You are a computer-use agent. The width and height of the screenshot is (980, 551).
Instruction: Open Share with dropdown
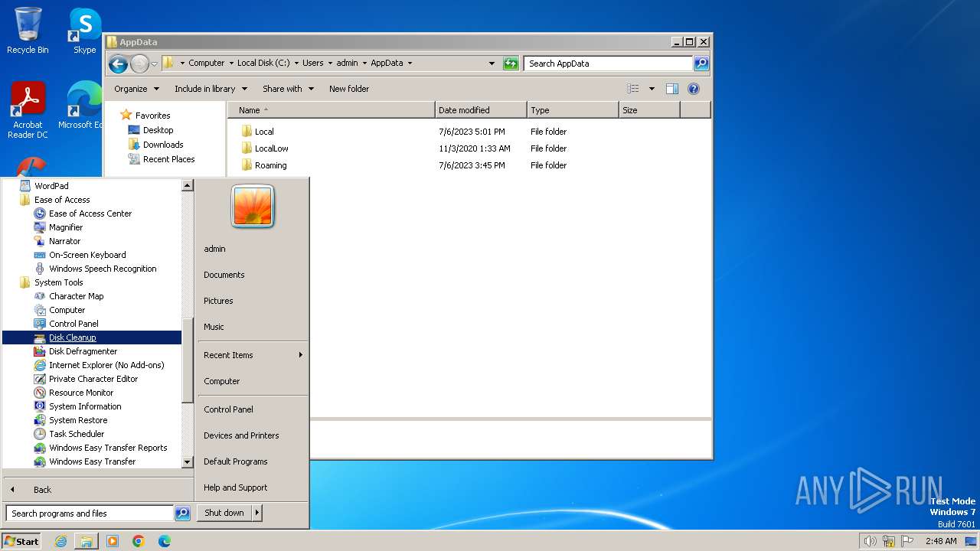pyautogui.click(x=288, y=89)
